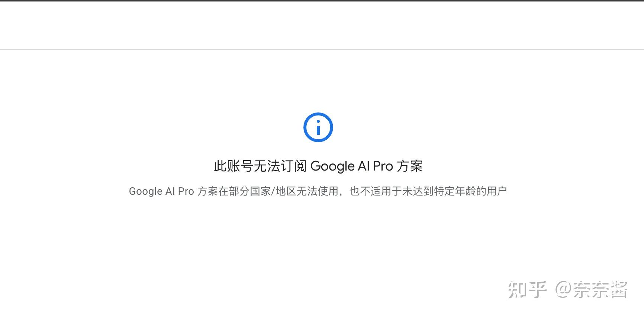Click the @ symbol in the watermark
This screenshot has width=644, height=315.
click(563, 290)
